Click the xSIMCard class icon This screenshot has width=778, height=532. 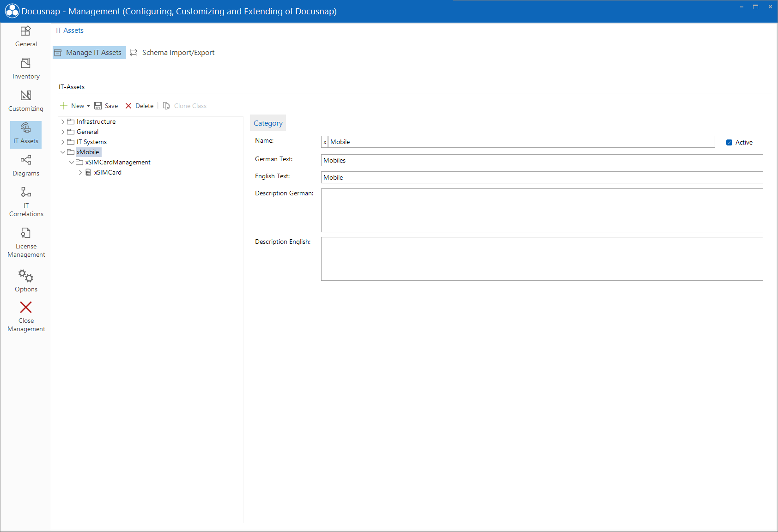tap(88, 172)
